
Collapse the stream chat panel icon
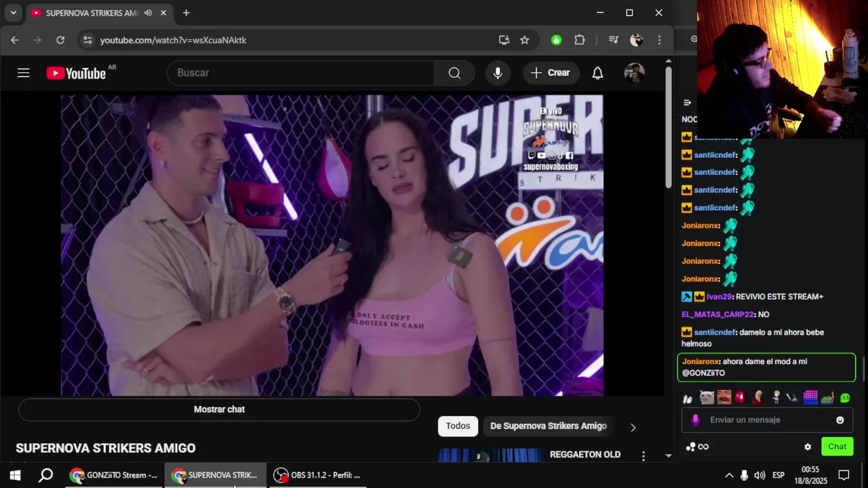click(x=687, y=102)
